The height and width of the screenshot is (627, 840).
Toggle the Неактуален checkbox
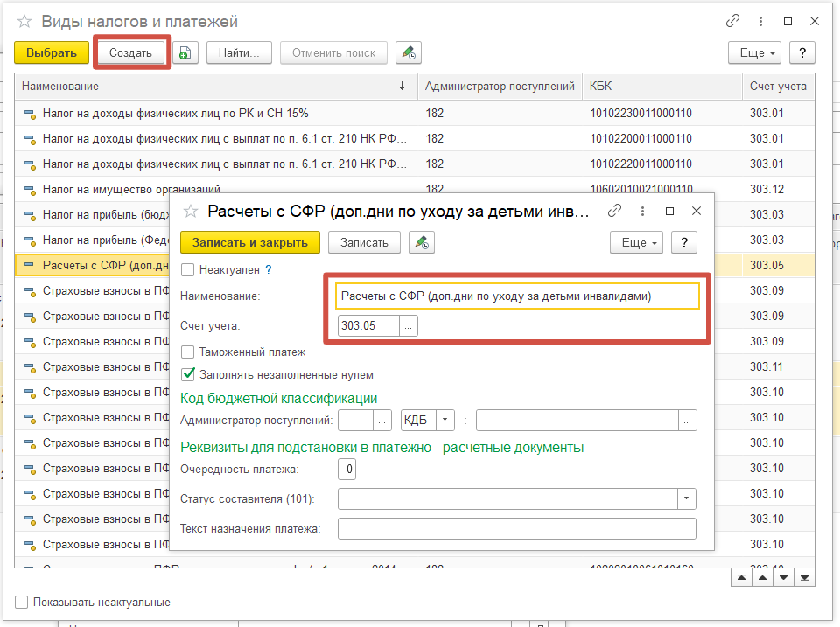[187, 270]
